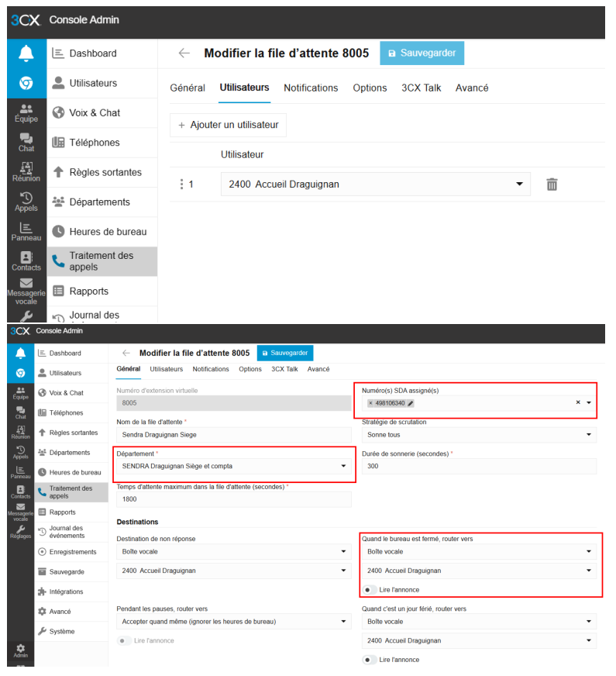Open Départements in the lower console menu
The image size is (616, 676).
click(71, 452)
